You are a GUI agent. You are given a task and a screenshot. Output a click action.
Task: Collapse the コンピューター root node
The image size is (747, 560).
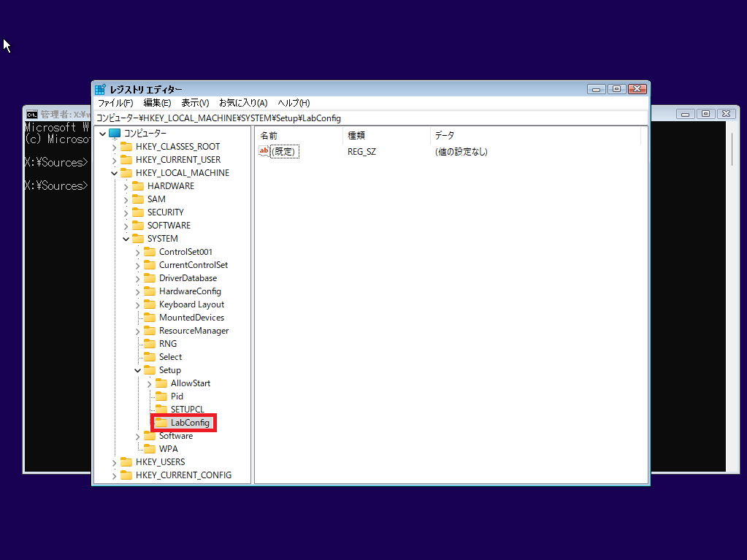coord(102,134)
